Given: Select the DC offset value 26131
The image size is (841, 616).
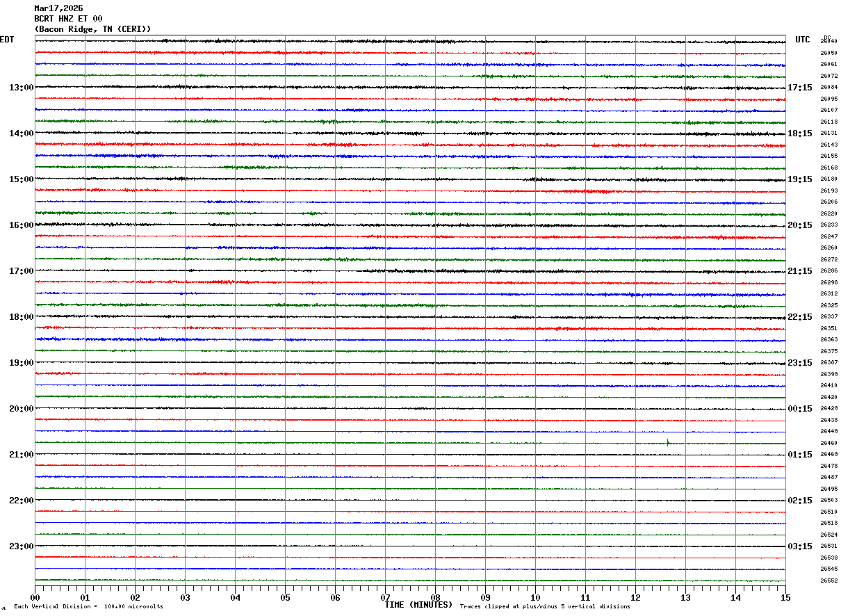Looking at the screenshot, I should (828, 133).
